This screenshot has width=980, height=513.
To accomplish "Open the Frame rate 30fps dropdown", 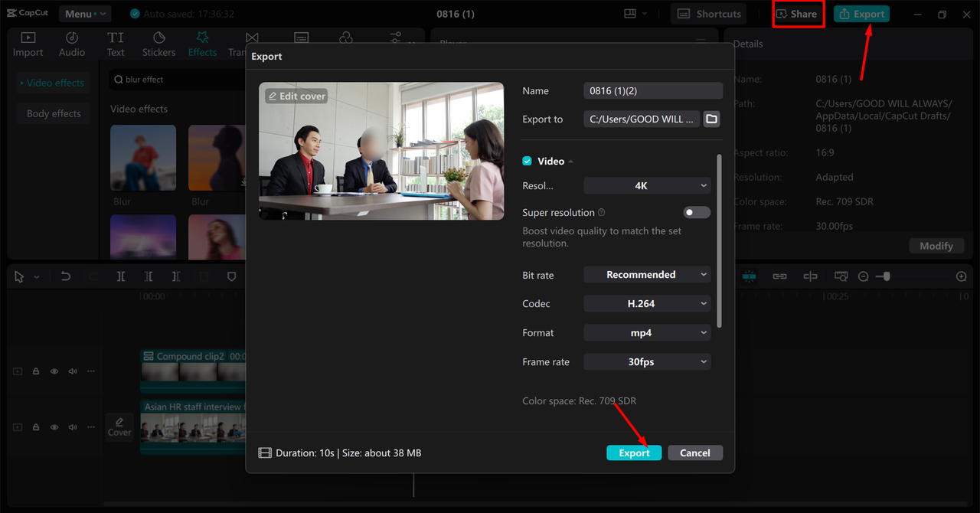I will click(647, 361).
